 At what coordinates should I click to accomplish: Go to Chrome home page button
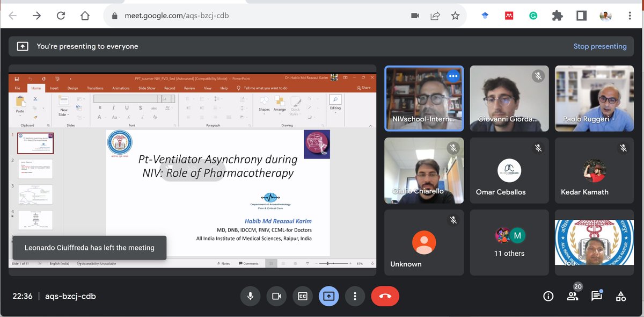tap(85, 16)
